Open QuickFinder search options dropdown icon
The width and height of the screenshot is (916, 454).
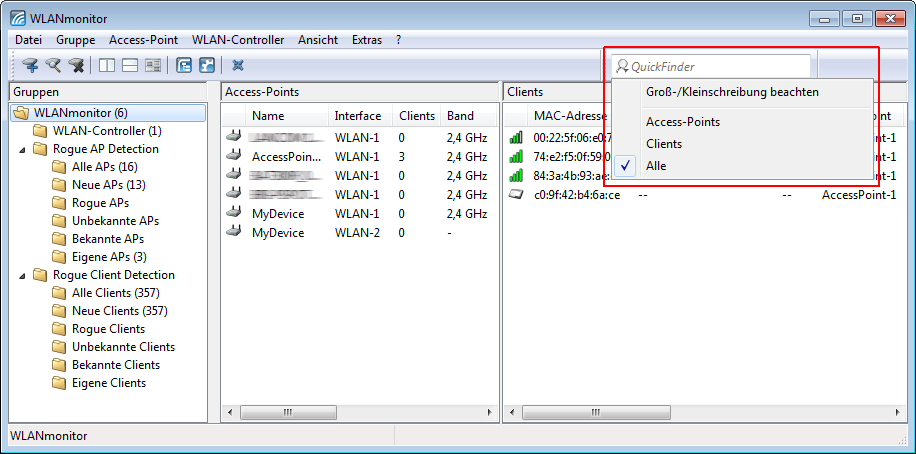tap(622, 67)
